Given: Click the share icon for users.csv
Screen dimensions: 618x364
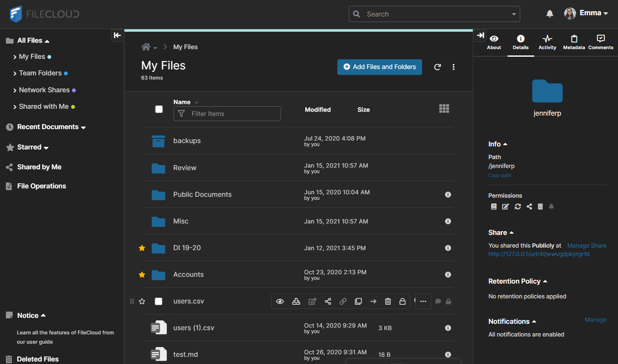Looking at the screenshot, I should pos(328,301).
